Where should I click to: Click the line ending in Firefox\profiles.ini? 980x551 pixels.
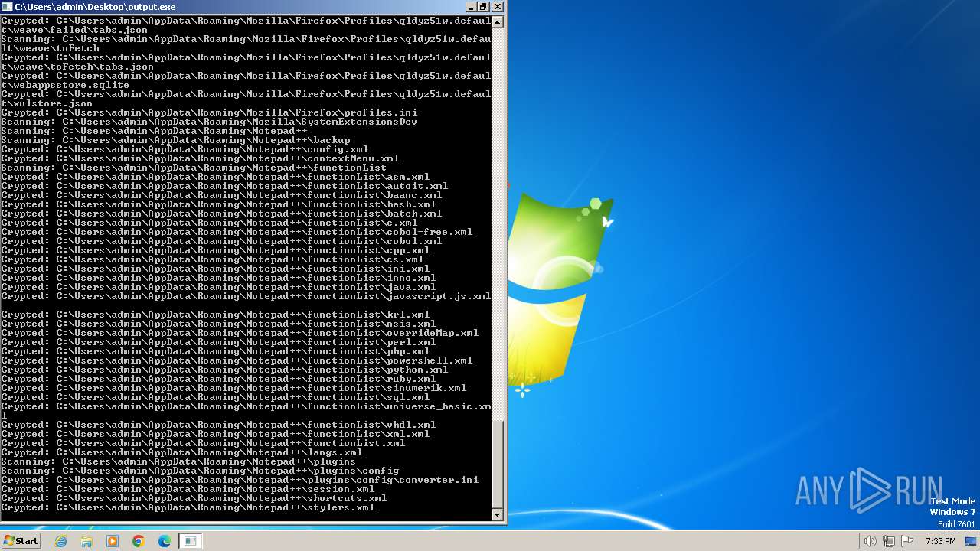tap(209, 112)
